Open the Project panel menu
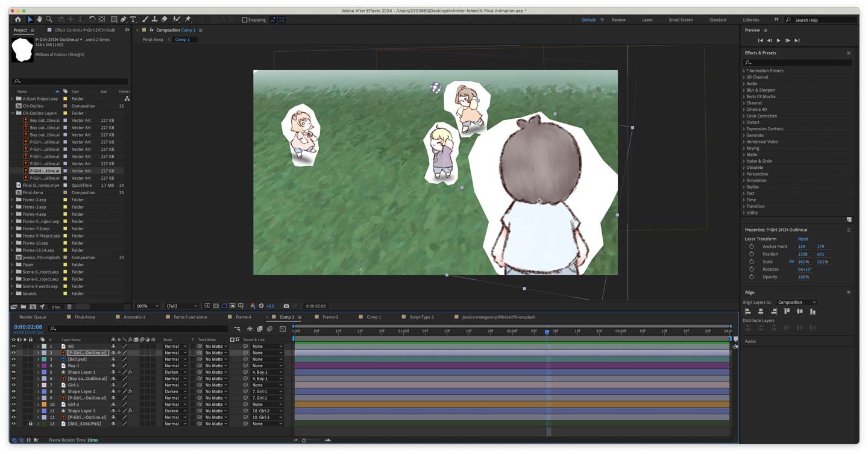This screenshot has width=868, height=454. pyautogui.click(x=33, y=30)
